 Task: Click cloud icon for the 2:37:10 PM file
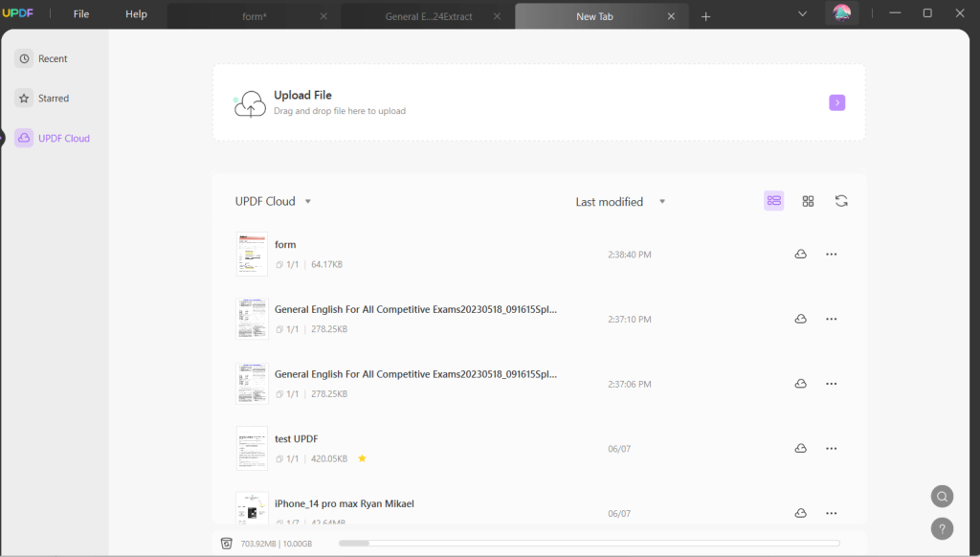click(801, 319)
